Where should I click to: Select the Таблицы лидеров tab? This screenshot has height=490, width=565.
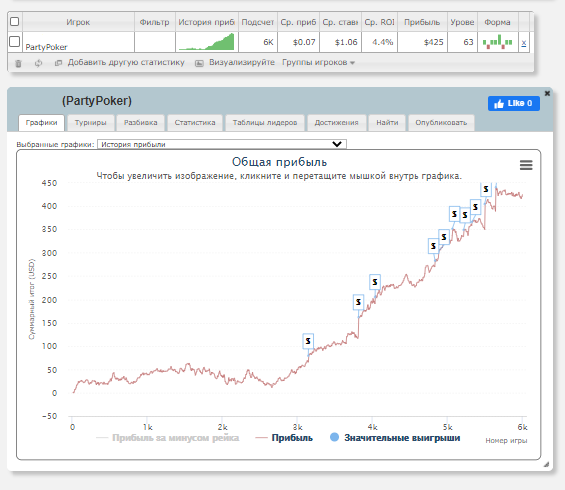[x=265, y=122]
